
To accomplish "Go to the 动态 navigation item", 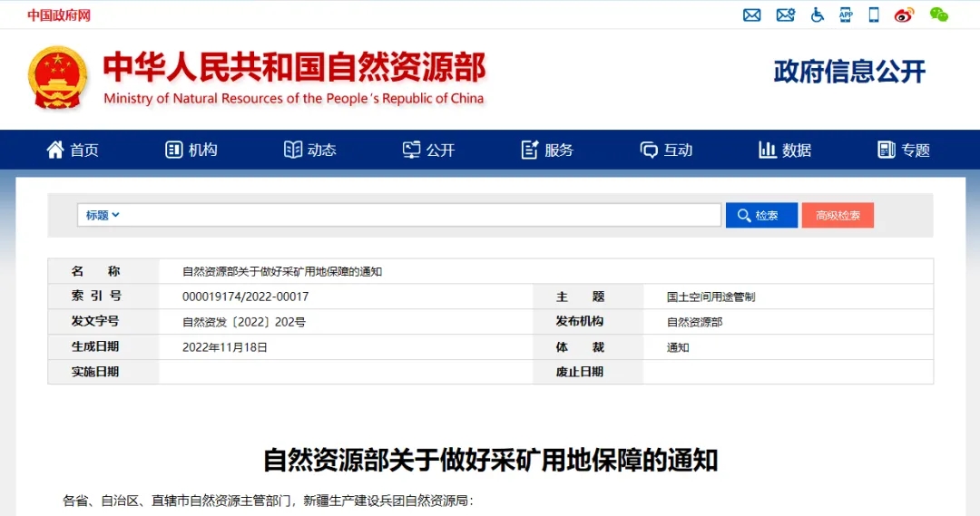I will [310, 150].
